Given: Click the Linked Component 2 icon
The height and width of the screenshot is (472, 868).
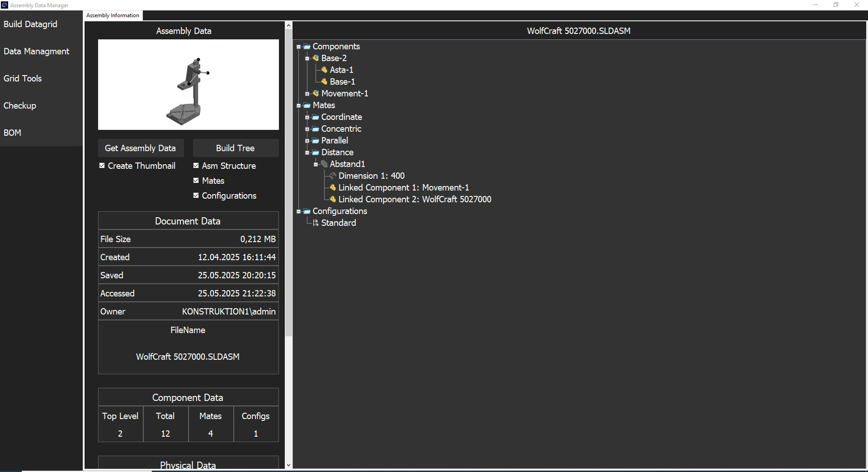Looking at the screenshot, I should click(x=333, y=200).
